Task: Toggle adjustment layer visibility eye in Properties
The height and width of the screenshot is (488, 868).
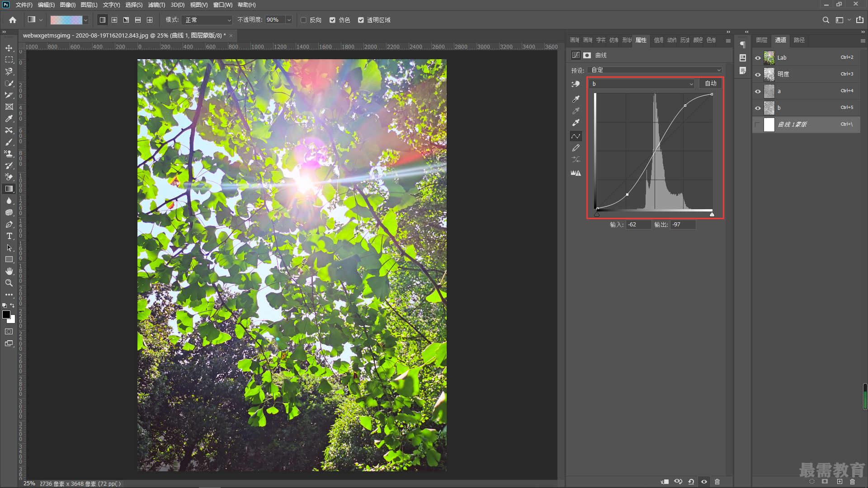Action: (704, 482)
